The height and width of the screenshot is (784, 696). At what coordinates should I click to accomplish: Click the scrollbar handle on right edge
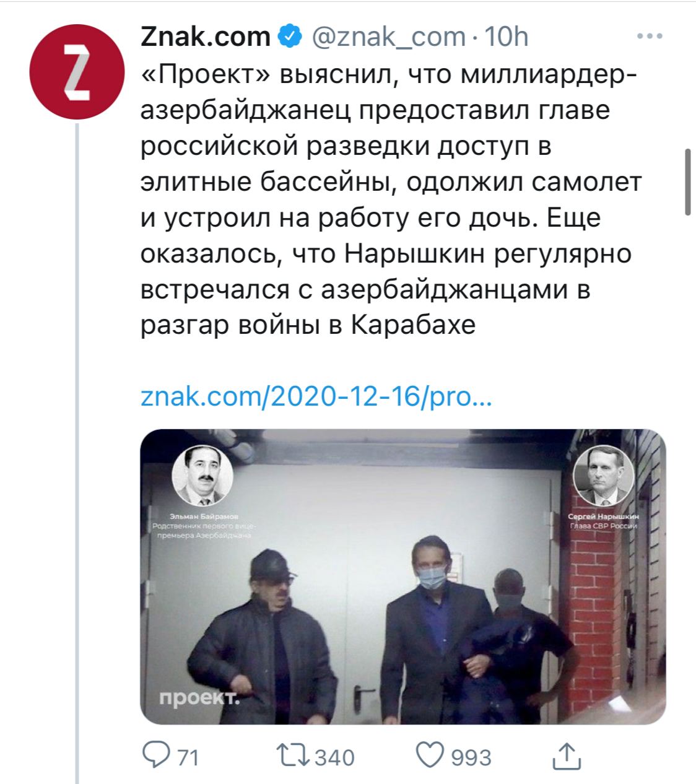click(x=688, y=181)
